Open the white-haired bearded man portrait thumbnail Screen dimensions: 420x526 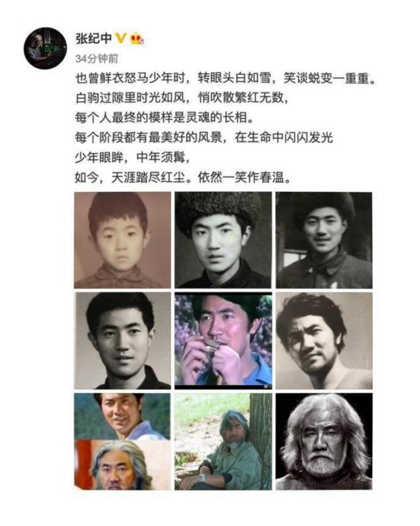tap(324, 442)
